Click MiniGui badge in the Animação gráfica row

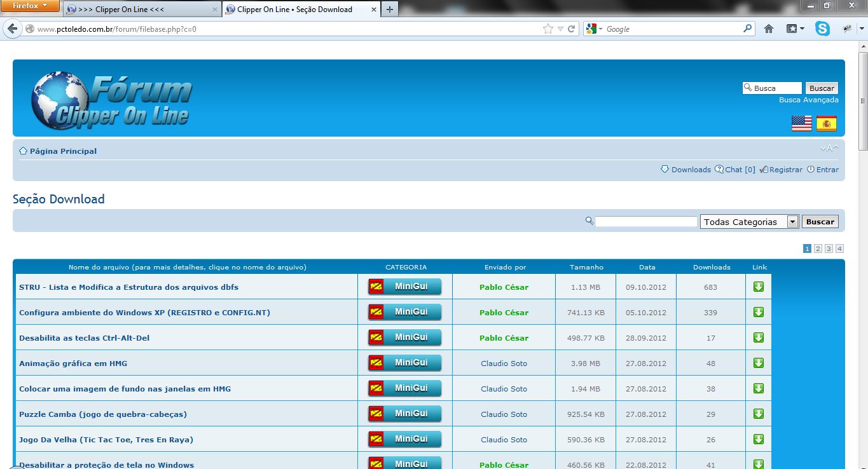click(405, 363)
